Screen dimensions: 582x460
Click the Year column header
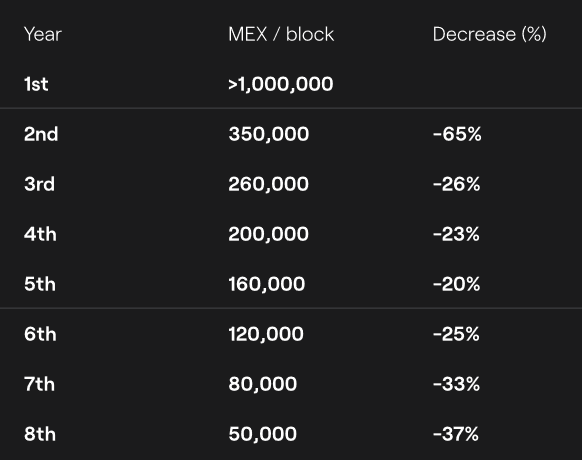point(43,35)
